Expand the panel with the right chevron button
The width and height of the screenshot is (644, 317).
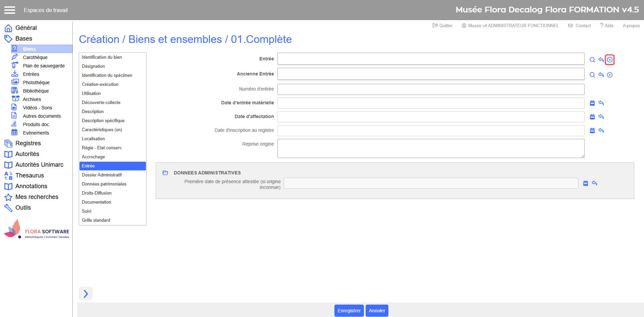pos(86,294)
